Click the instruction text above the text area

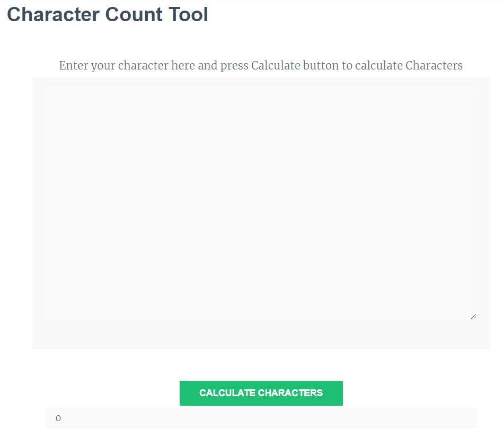261,66
